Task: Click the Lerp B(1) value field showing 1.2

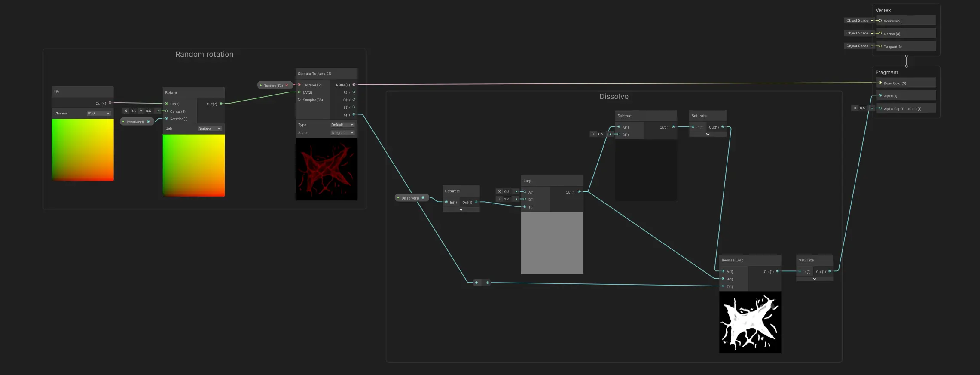Action: [507, 199]
